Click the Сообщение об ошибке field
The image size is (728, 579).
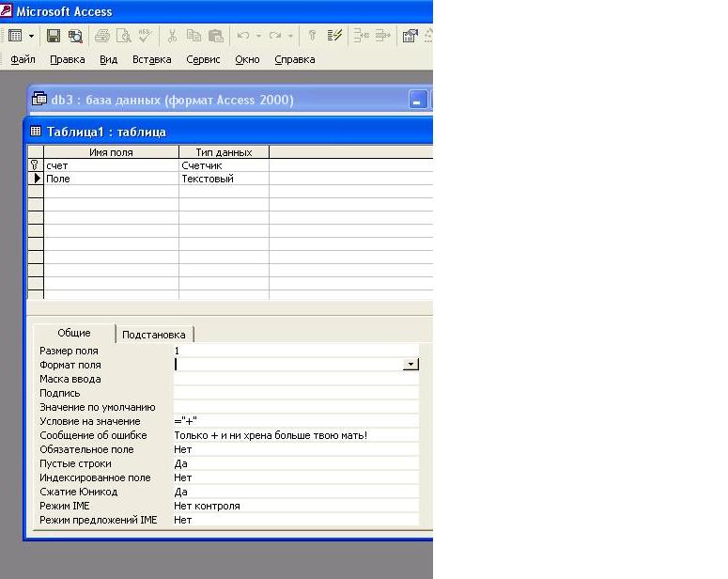296,435
